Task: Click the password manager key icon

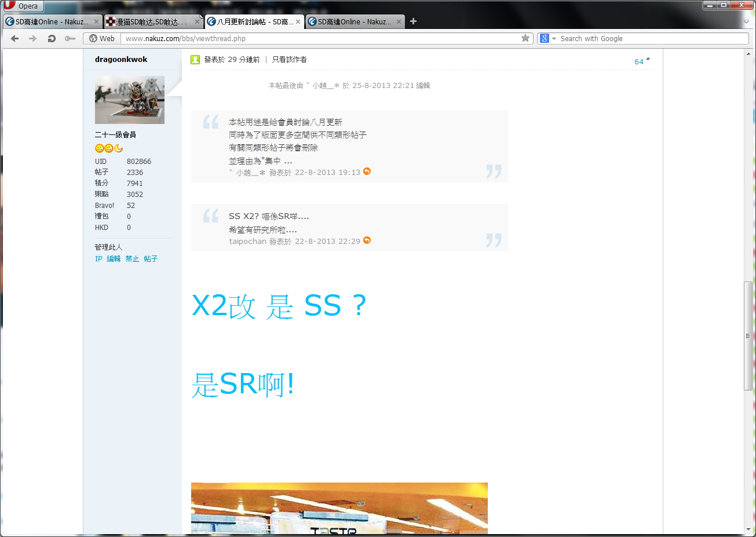Action: point(70,39)
